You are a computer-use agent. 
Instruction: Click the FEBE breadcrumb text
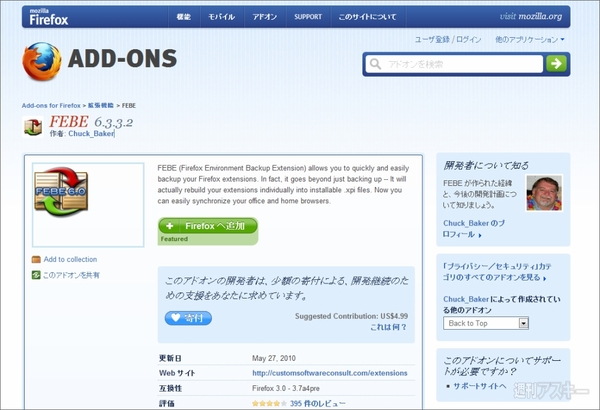129,105
